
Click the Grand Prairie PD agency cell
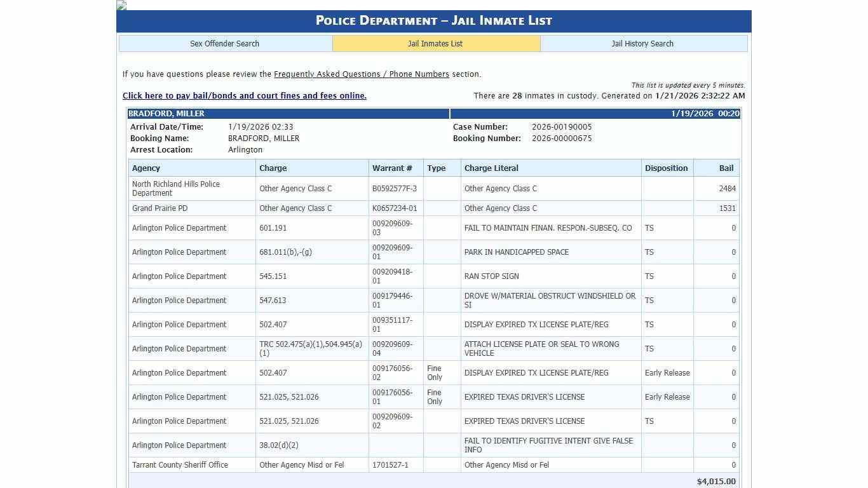pyautogui.click(x=160, y=208)
